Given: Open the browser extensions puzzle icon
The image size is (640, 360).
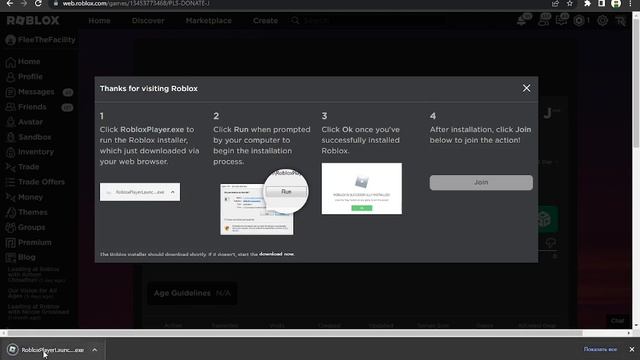Looking at the screenshot, I should point(587,4).
